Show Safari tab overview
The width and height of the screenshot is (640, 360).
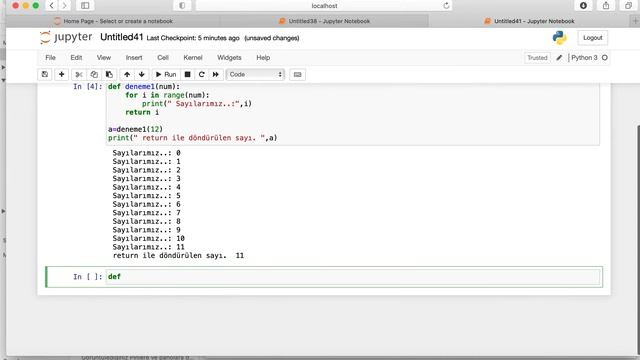coord(629,6)
